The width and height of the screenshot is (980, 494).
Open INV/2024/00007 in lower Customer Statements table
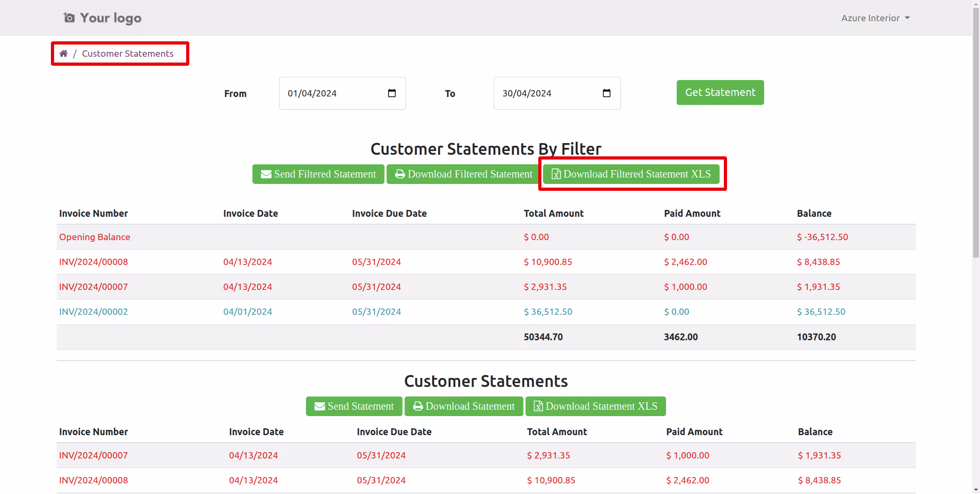[93, 455]
